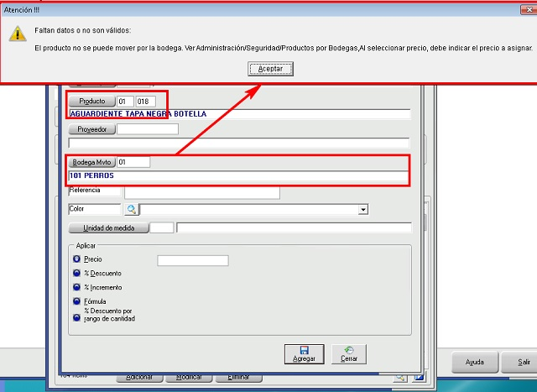Click the Unidad de medida button
This screenshot has width=537, height=392.
tap(109, 227)
